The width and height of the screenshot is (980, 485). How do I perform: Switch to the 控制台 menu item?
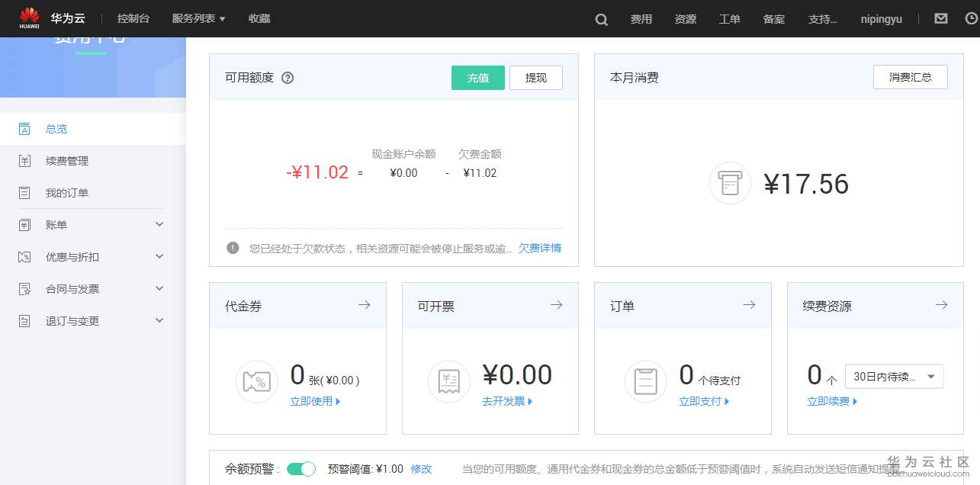[x=133, y=18]
